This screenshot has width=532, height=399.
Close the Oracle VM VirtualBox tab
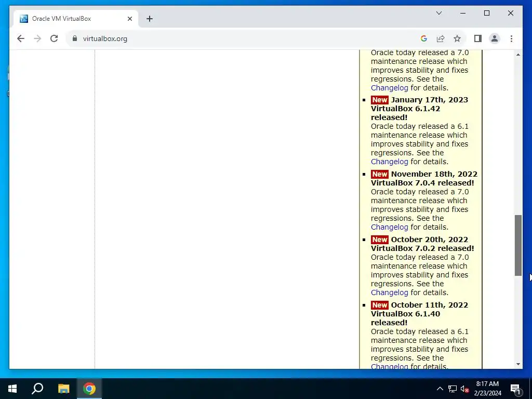129,19
